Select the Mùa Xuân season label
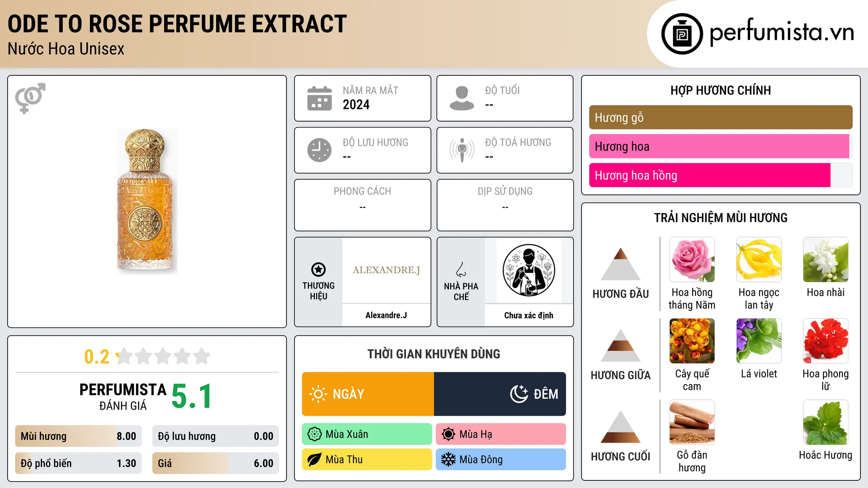Viewport: 868px width, 488px height. (367, 434)
